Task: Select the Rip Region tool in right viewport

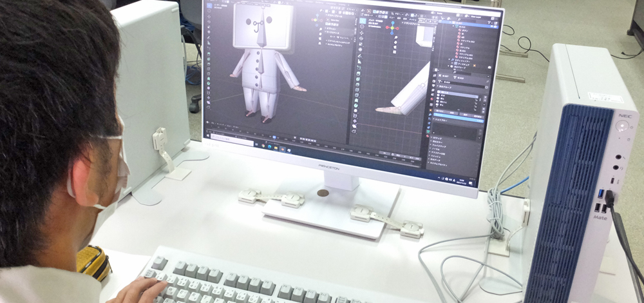Action: 354,131
